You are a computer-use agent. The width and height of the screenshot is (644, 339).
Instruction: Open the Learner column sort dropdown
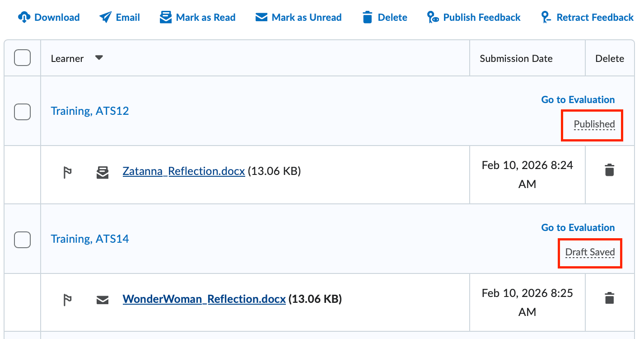[x=99, y=58]
